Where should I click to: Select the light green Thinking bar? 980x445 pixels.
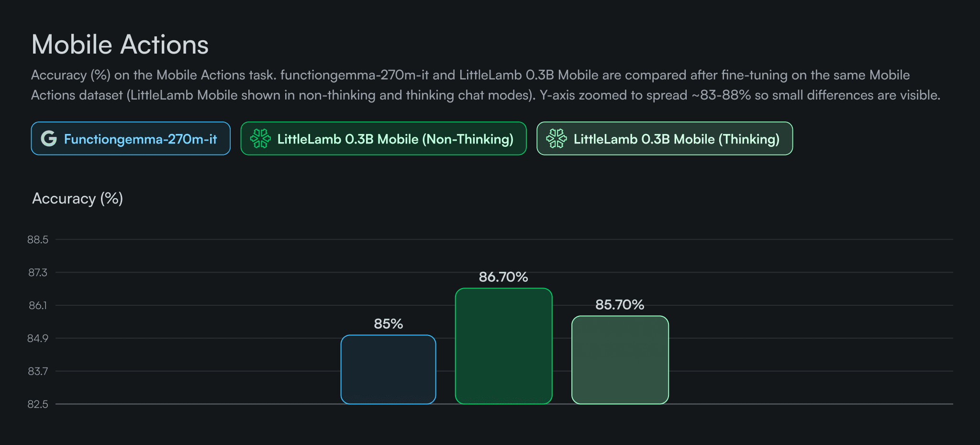[620, 360]
